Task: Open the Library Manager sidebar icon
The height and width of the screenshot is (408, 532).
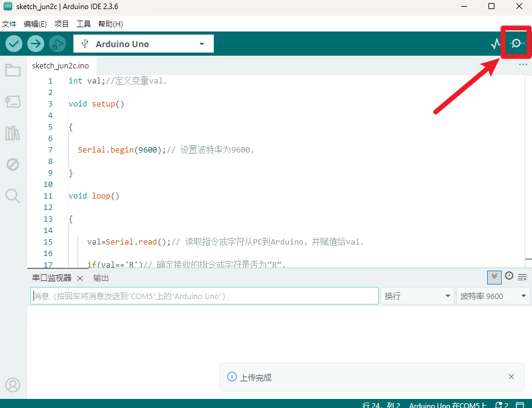Action: (13, 133)
